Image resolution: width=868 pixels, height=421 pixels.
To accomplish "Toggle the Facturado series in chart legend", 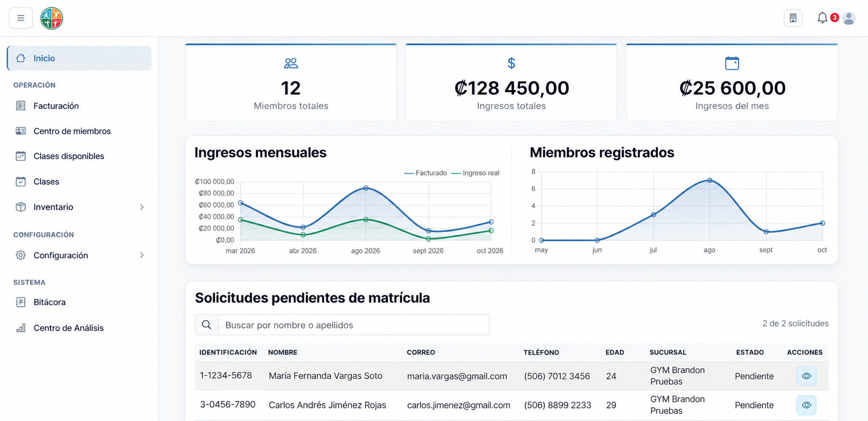I will 426,173.
